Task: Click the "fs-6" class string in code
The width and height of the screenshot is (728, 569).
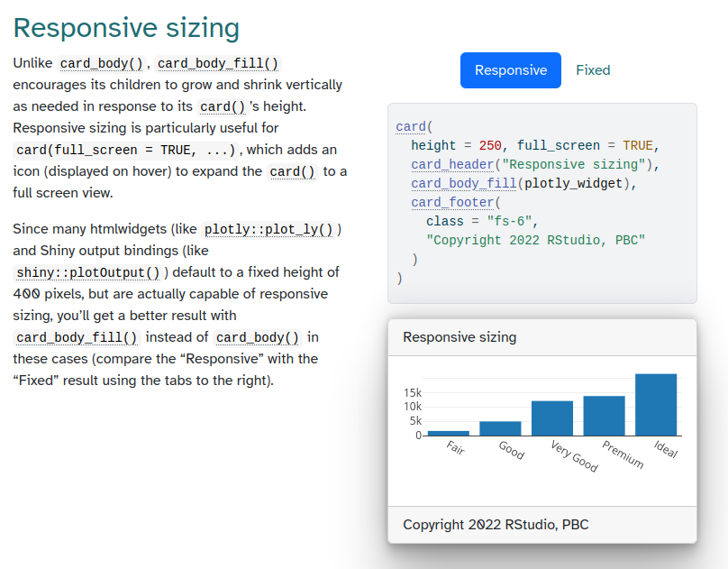Action: (509, 221)
